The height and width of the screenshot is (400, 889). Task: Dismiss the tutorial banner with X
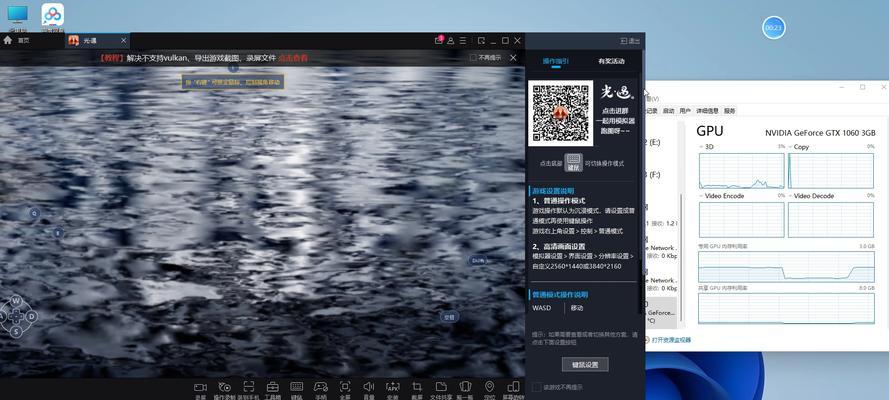coord(513,58)
